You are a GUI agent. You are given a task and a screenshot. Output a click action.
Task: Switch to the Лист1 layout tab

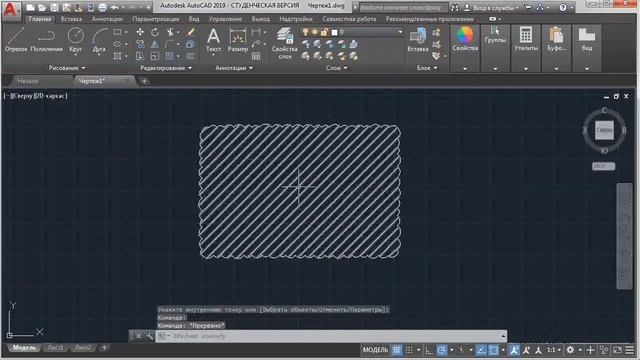[55, 348]
